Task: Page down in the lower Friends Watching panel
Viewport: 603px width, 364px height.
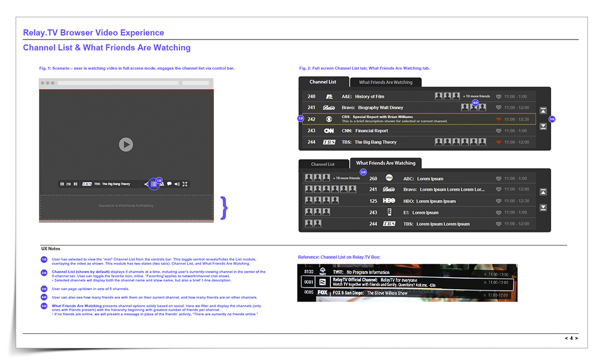Action: tap(543, 207)
